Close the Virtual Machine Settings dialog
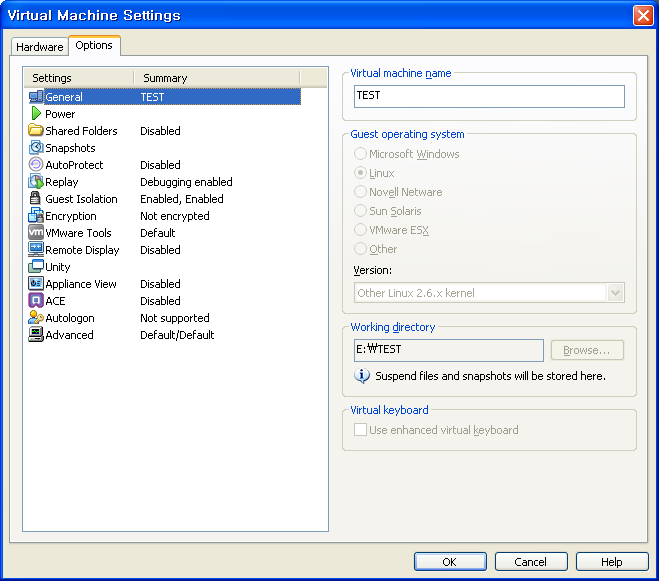This screenshot has width=659, height=581. tap(643, 16)
